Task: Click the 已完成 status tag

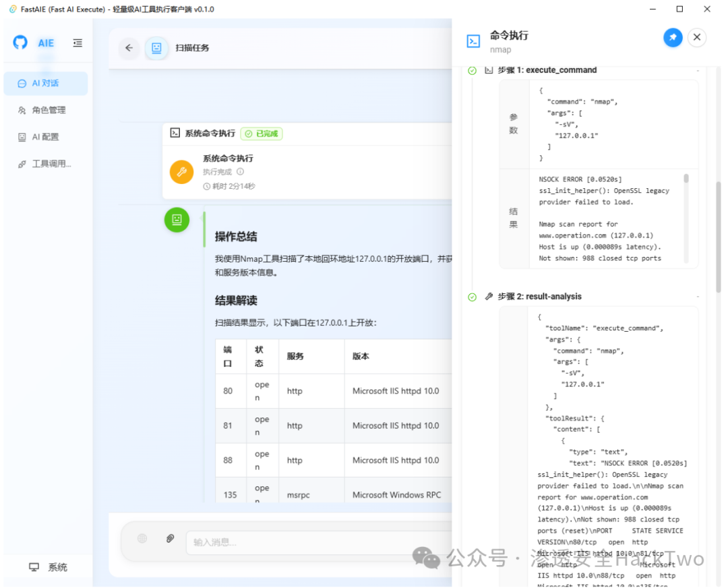Action: [x=262, y=134]
